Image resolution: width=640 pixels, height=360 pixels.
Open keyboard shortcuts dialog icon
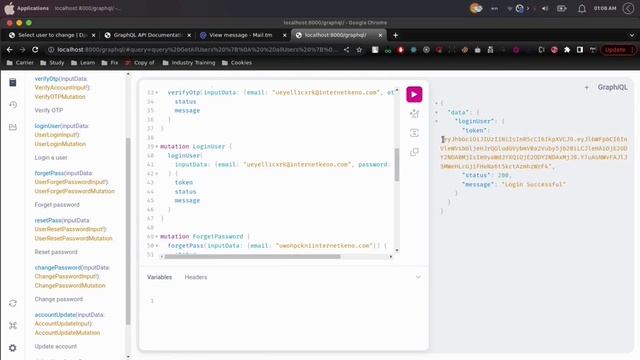click(x=13, y=325)
